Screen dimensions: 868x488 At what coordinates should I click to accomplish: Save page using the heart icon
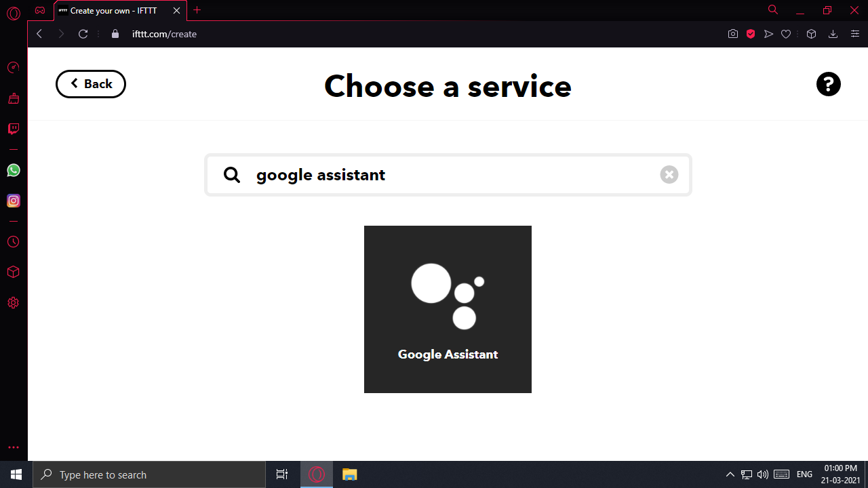click(786, 33)
